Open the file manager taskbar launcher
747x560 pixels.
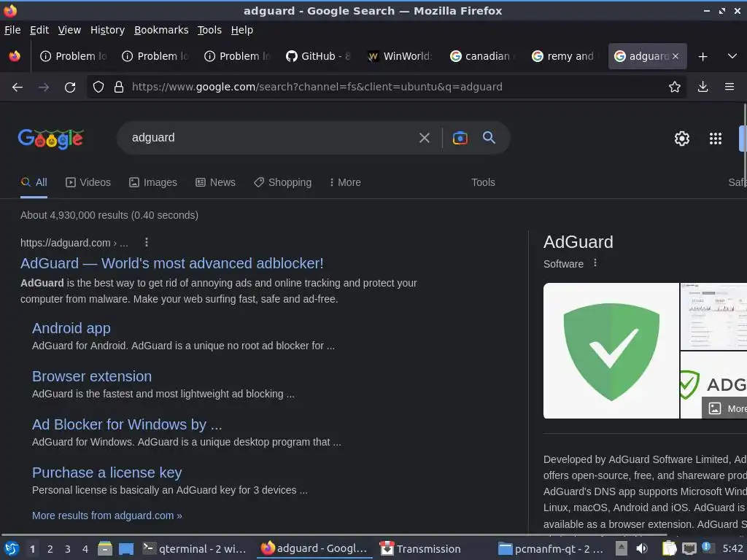click(105, 549)
